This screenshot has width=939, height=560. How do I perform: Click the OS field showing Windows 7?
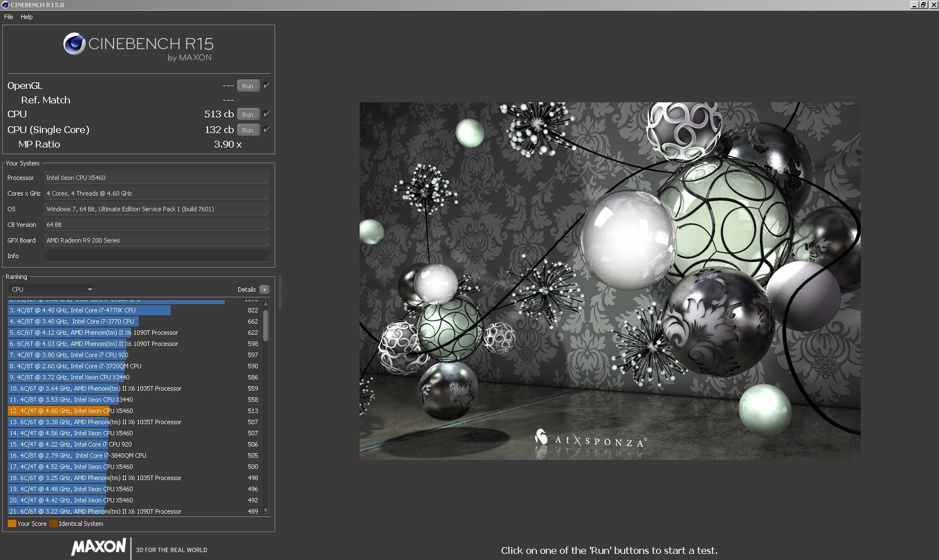click(x=157, y=209)
